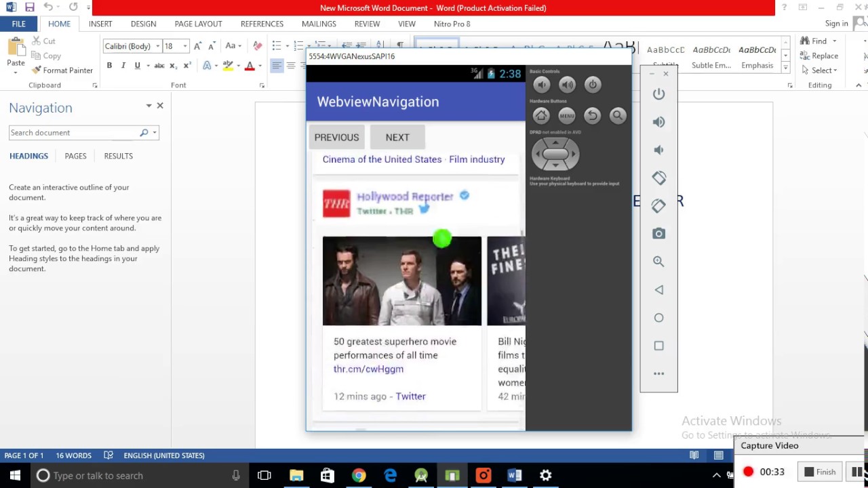
Task: Toggle Underline formatting
Action: (x=137, y=66)
